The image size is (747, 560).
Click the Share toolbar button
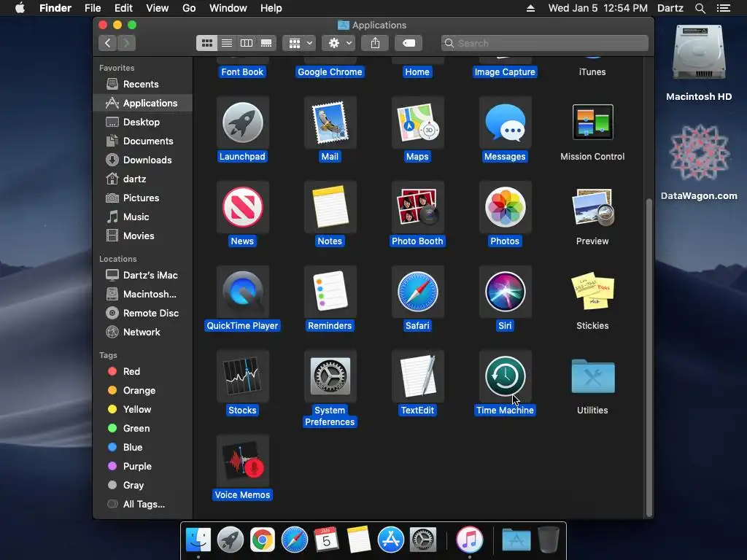coord(376,43)
